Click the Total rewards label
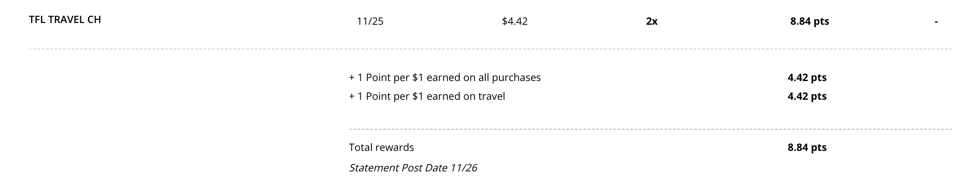 (x=382, y=148)
